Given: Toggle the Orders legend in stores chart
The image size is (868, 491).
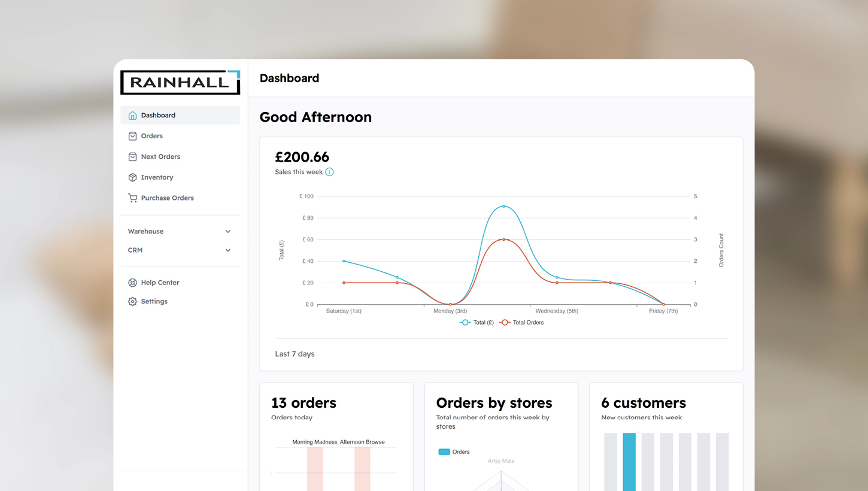Looking at the screenshot, I should tap(454, 452).
